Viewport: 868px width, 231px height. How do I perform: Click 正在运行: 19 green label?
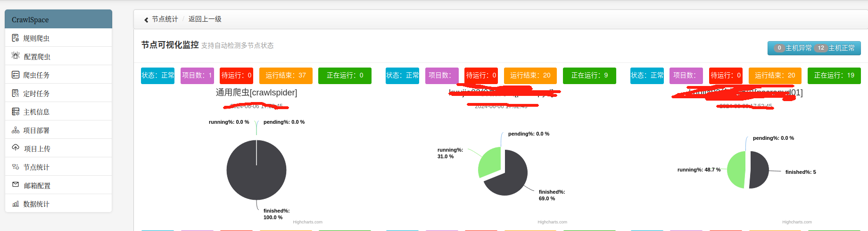pos(834,76)
